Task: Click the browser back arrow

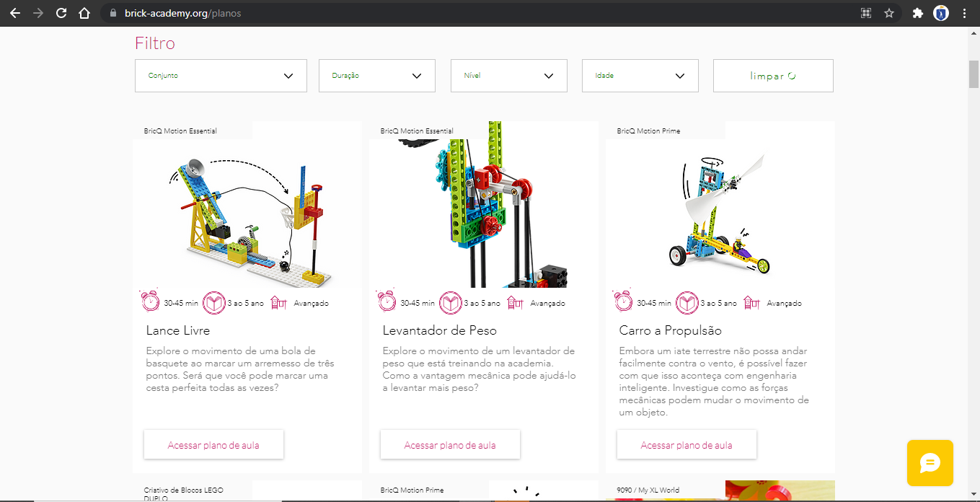Action: click(15, 13)
